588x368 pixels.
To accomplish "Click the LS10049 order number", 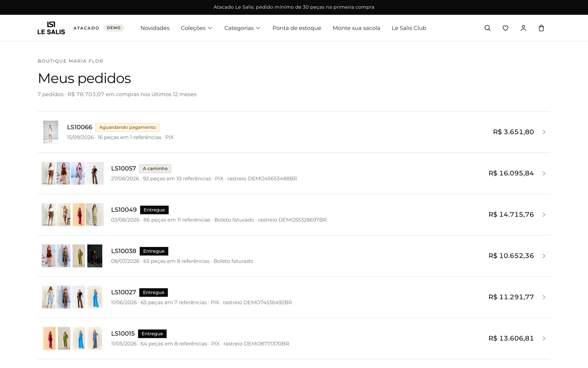I will [x=124, y=209].
